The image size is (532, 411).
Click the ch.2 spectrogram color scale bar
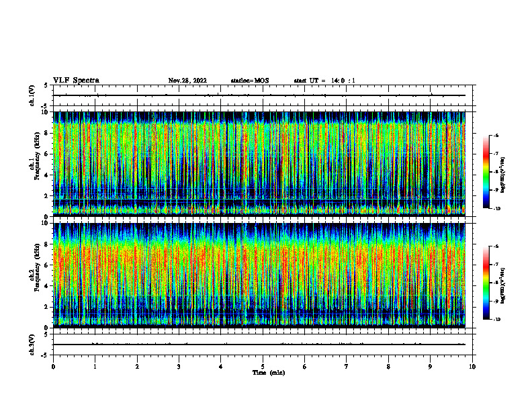tap(486, 283)
